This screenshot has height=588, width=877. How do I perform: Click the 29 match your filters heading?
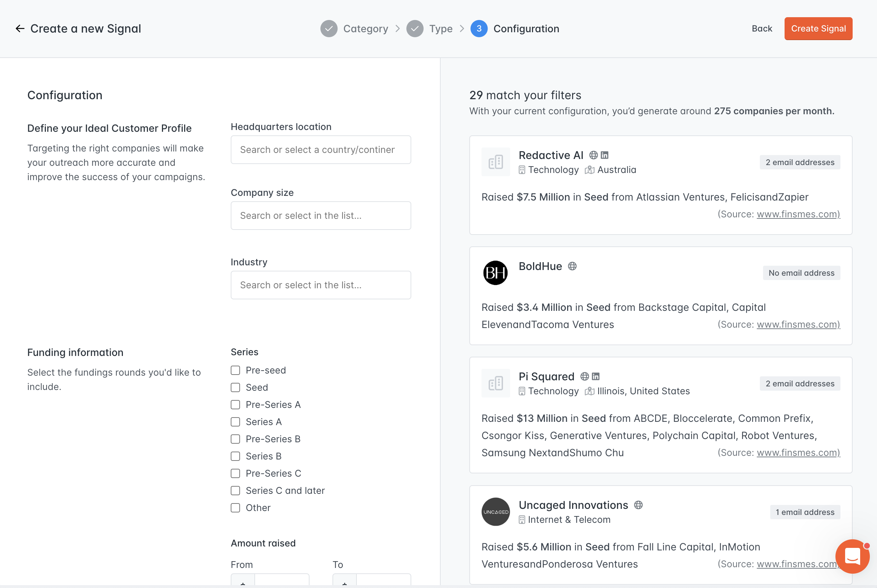point(525,95)
